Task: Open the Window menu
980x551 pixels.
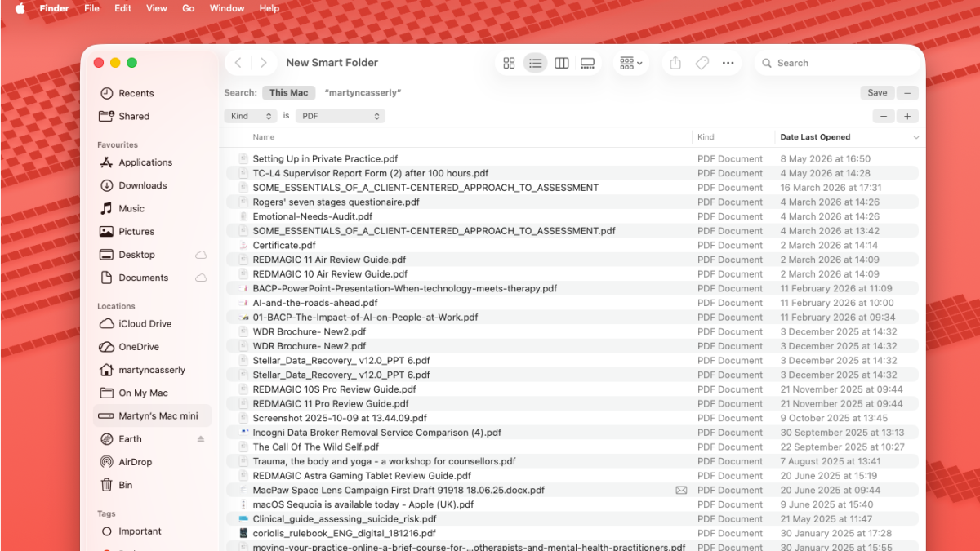Action: [x=227, y=8]
